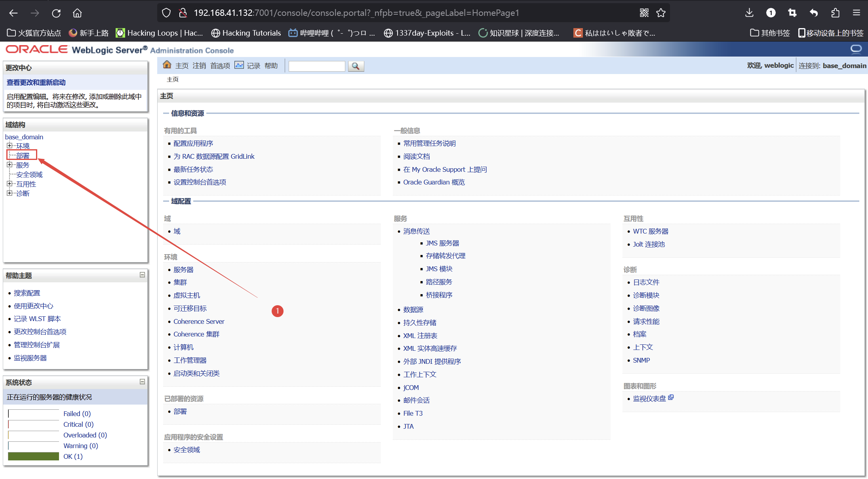Open the 部署 link under 已部署的资源

tap(180, 411)
